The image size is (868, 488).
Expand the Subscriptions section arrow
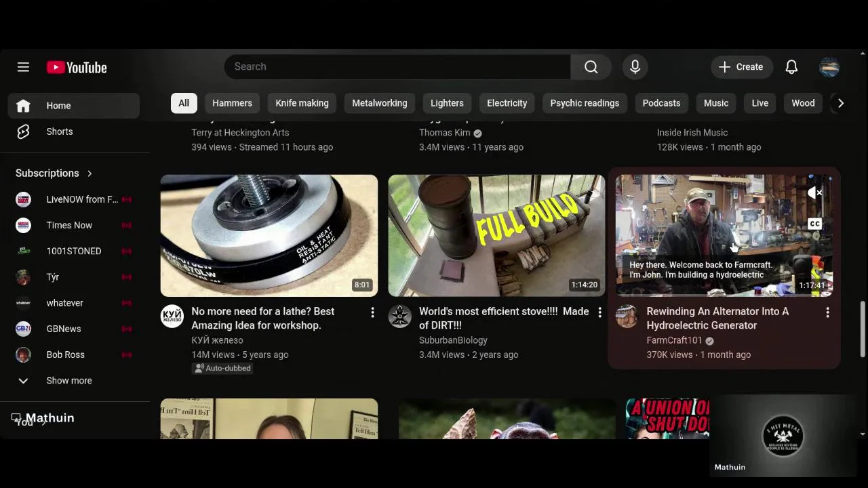pyautogui.click(x=90, y=174)
